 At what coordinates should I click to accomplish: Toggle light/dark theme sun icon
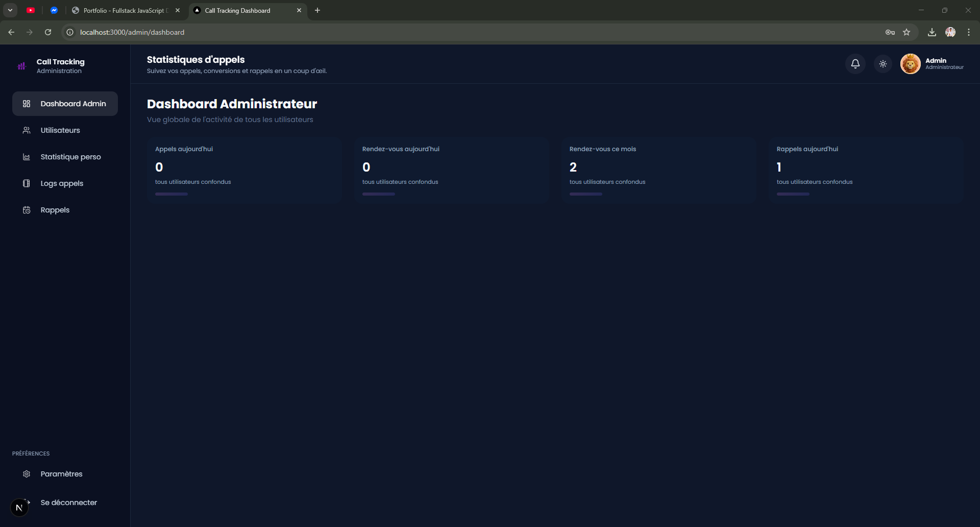(883, 64)
